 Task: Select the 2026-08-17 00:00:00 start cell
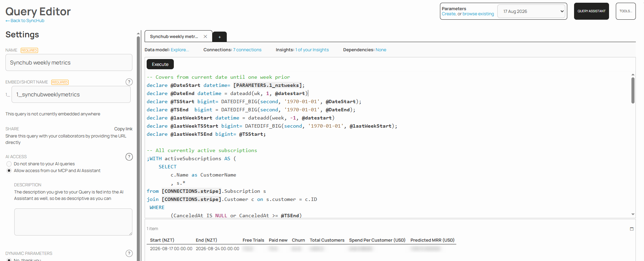(171, 249)
